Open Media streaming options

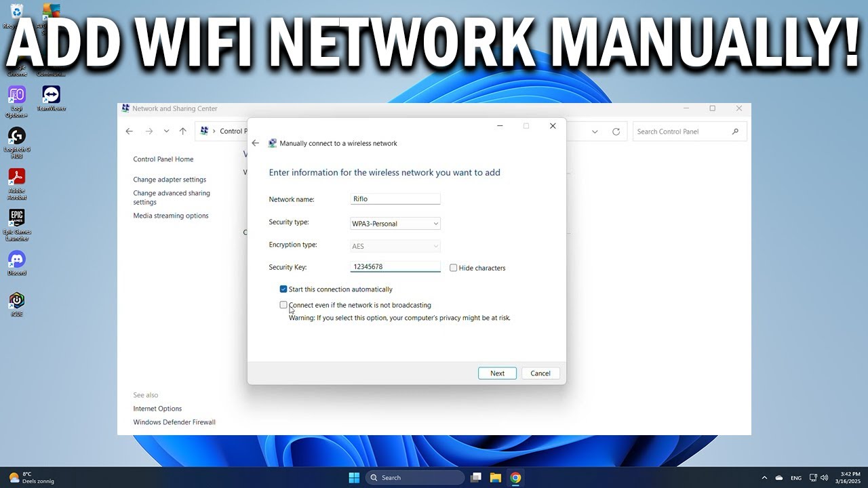tap(171, 216)
